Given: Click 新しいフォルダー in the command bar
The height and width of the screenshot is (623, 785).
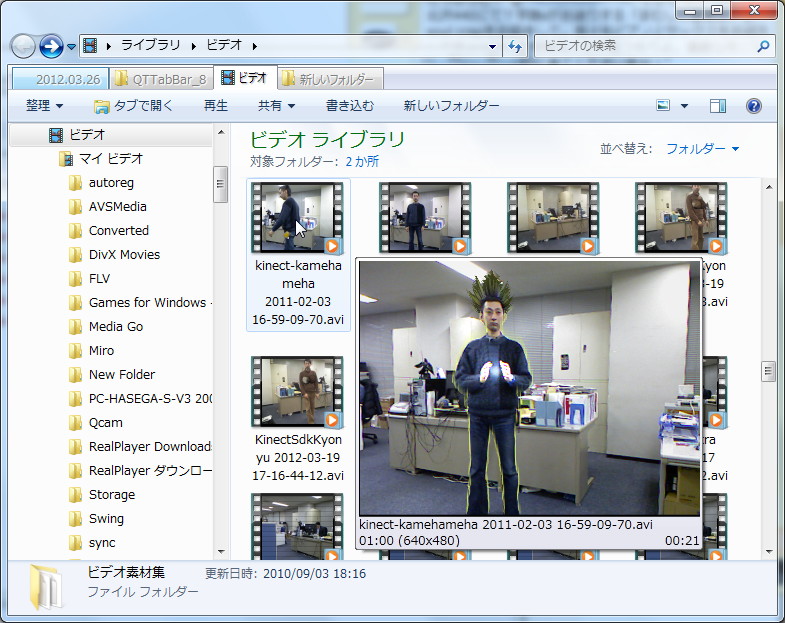Looking at the screenshot, I should (451, 106).
